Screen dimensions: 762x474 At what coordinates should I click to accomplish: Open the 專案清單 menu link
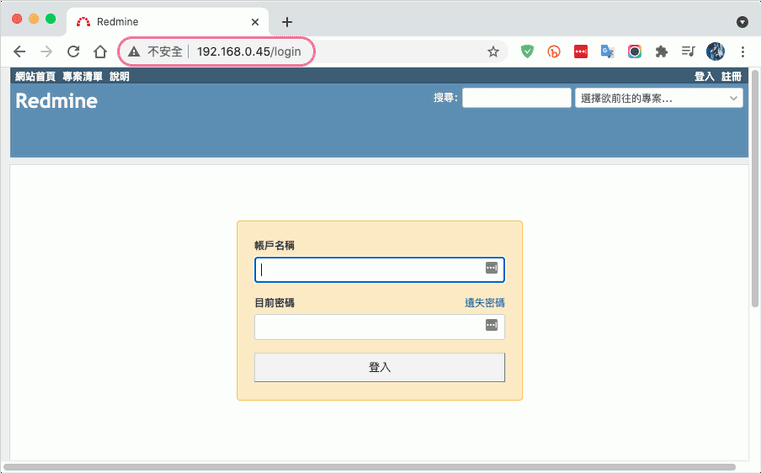[x=83, y=76]
